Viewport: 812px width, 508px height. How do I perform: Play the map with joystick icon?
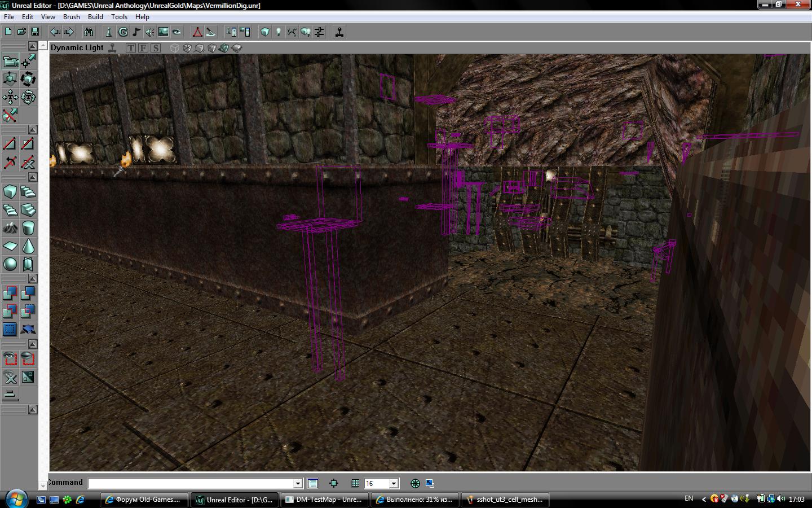pos(339,32)
